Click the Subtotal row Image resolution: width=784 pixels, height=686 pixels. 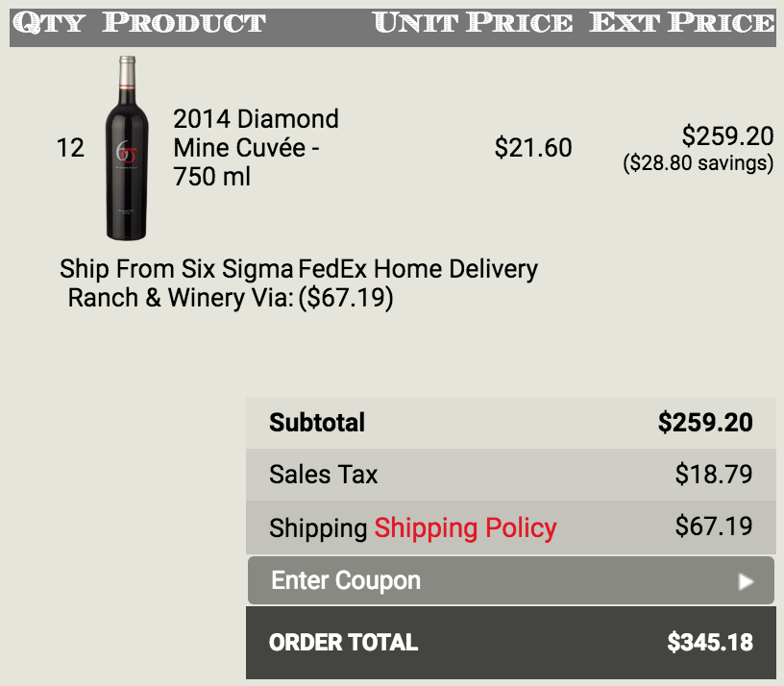click(x=511, y=423)
